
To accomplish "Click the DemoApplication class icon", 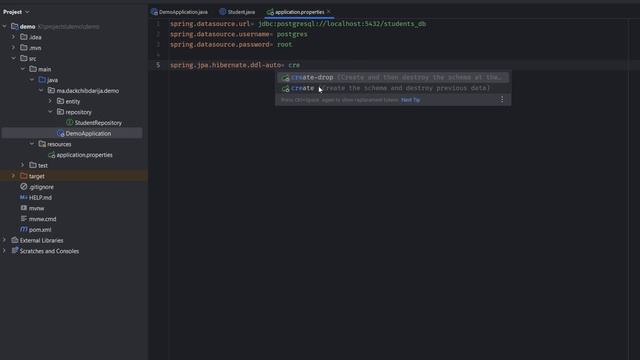I will [x=60, y=133].
